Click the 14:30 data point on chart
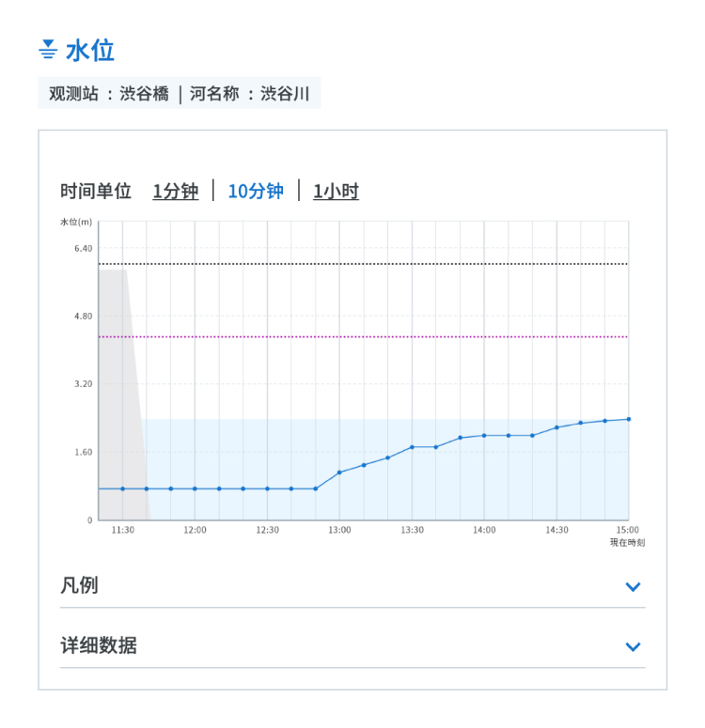 click(556, 427)
